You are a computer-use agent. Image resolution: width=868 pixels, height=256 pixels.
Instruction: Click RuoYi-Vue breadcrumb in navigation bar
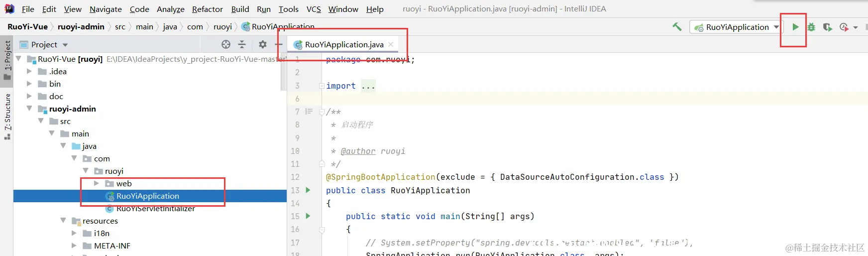pyautogui.click(x=27, y=27)
